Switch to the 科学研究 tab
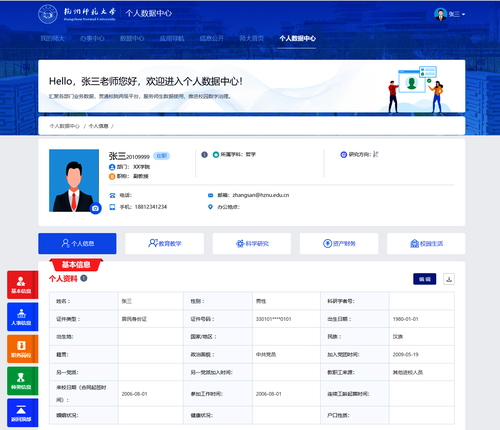500x430 pixels. click(252, 244)
